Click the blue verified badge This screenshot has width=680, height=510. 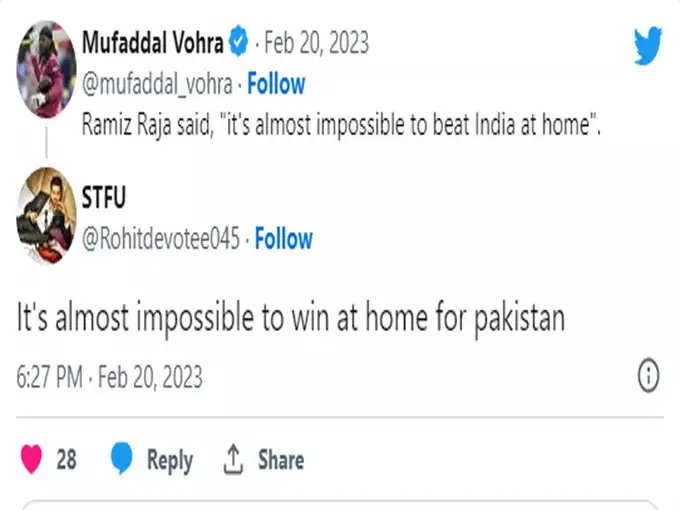239,43
